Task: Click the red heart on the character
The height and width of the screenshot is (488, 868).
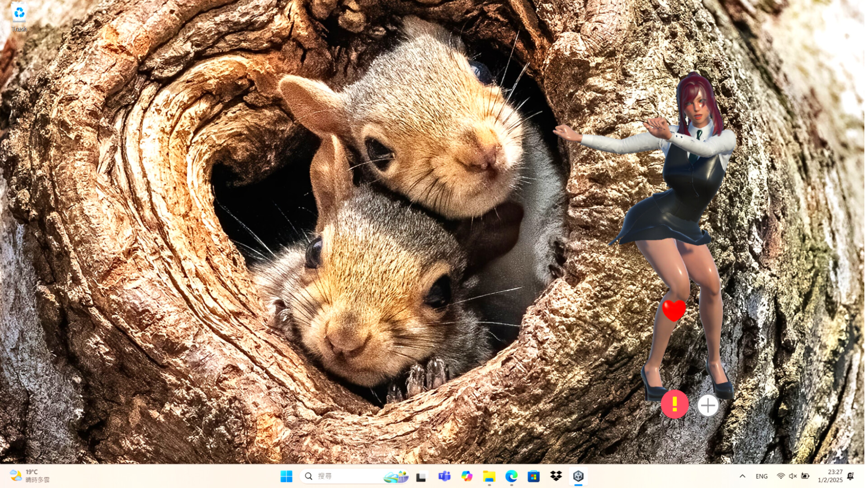Action: (x=674, y=310)
